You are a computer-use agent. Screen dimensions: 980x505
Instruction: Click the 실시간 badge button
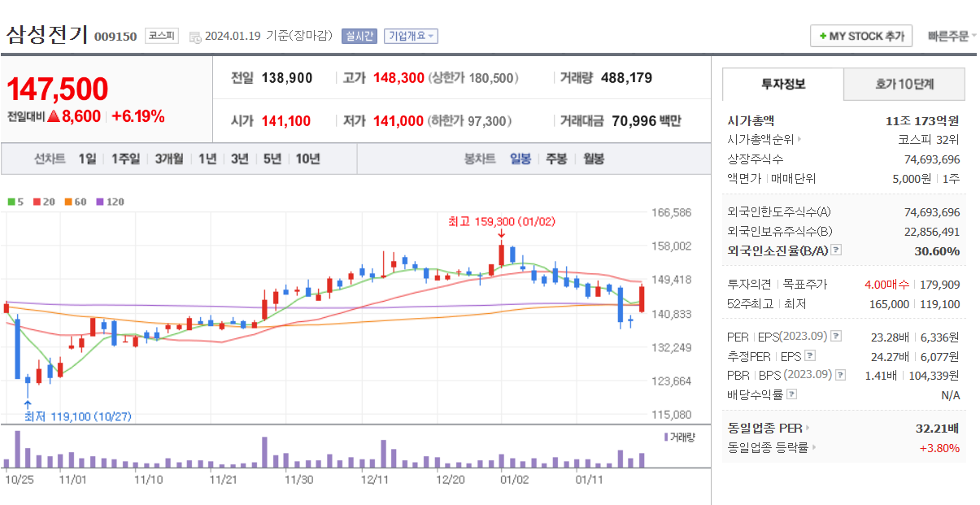pos(359,36)
